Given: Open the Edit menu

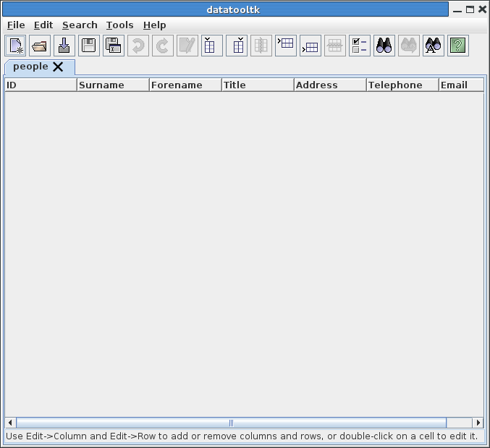Looking at the screenshot, I should tap(43, 25).
